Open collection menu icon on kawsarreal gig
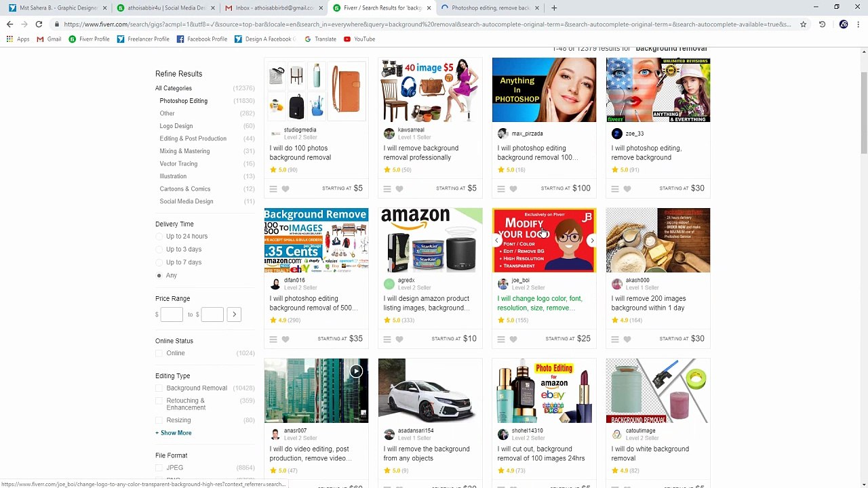 coord(387,189)
